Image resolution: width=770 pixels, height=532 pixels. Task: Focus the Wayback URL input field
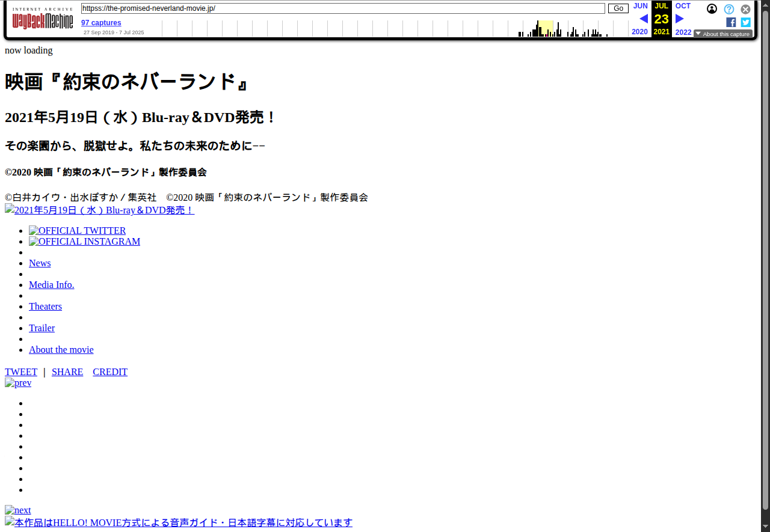tap(343, 8)
